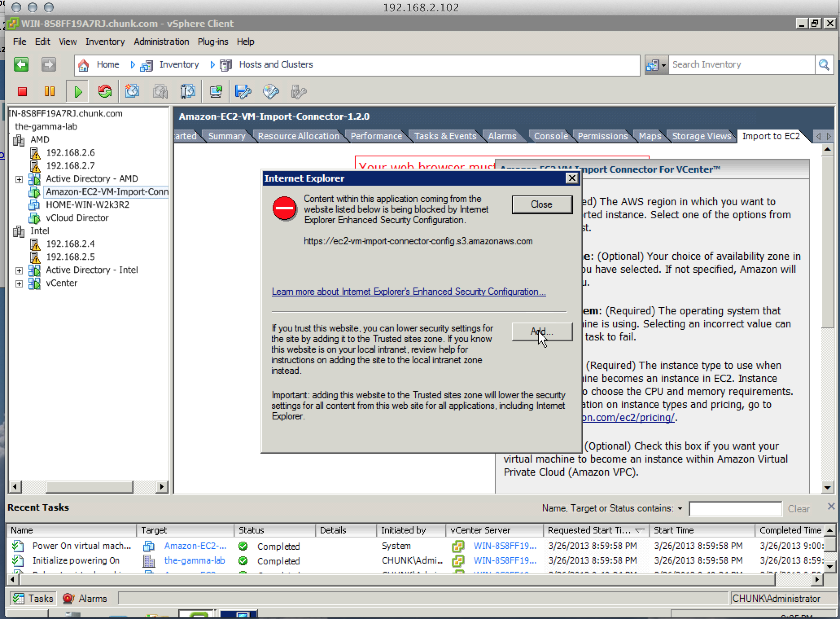The height and width of the screenshot is (619, 840).
Task: Expand the Active Directory - AMD node
Action: click(x=19, y=179)
